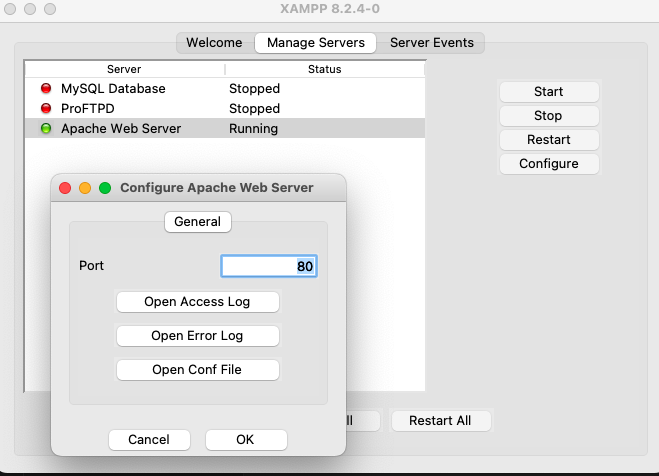Open the Server Events tab
The width and height of the screenshot is (659, 476).
[x=432, y=43]
